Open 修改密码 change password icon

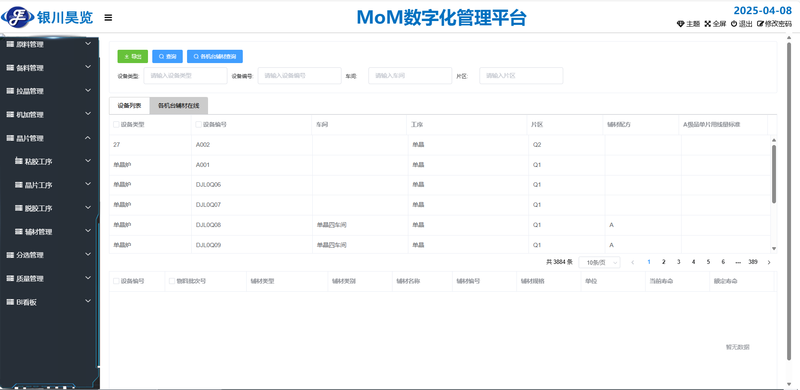point(760,23)
